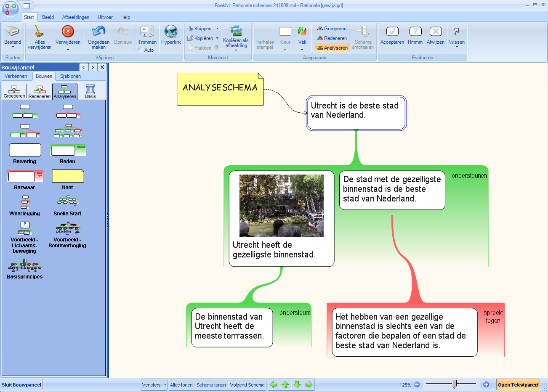Screen dimensions: 548x392
Task: Zoom in with the plus button
Action: click(x=486, y=384)
